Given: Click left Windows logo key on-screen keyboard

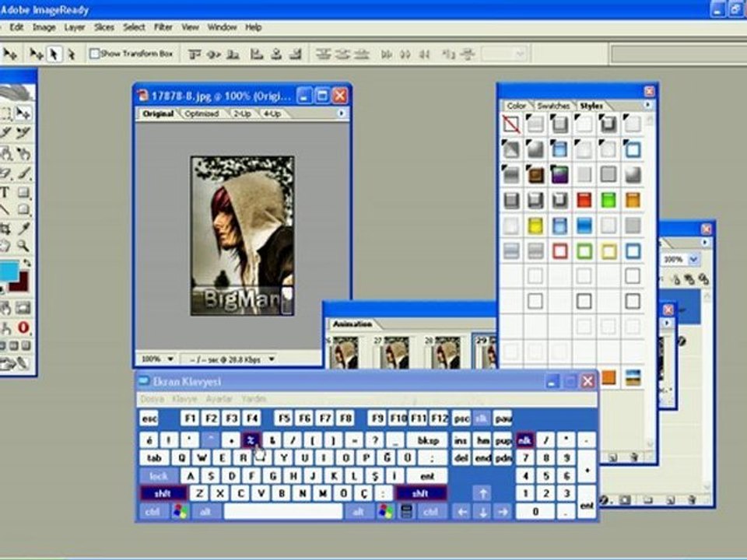Looking at the screenshot, I should (x=180, y=512).
